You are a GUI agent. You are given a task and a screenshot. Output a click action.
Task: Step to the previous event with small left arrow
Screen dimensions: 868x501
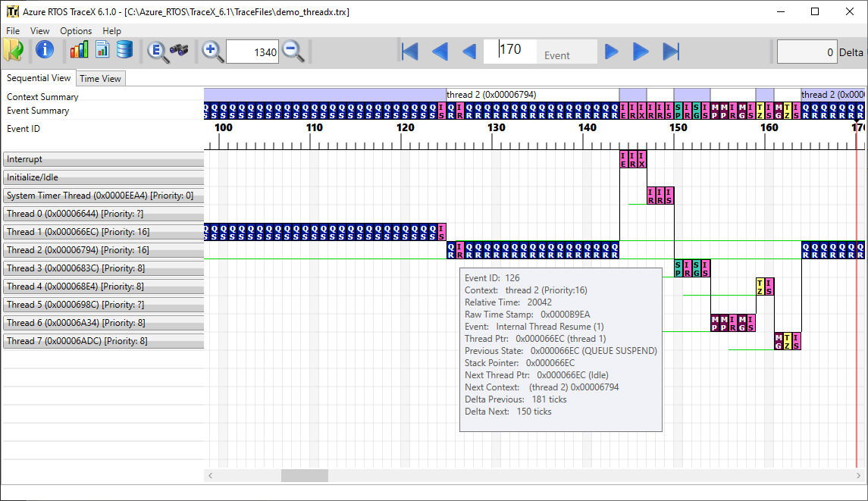(469, 52)
